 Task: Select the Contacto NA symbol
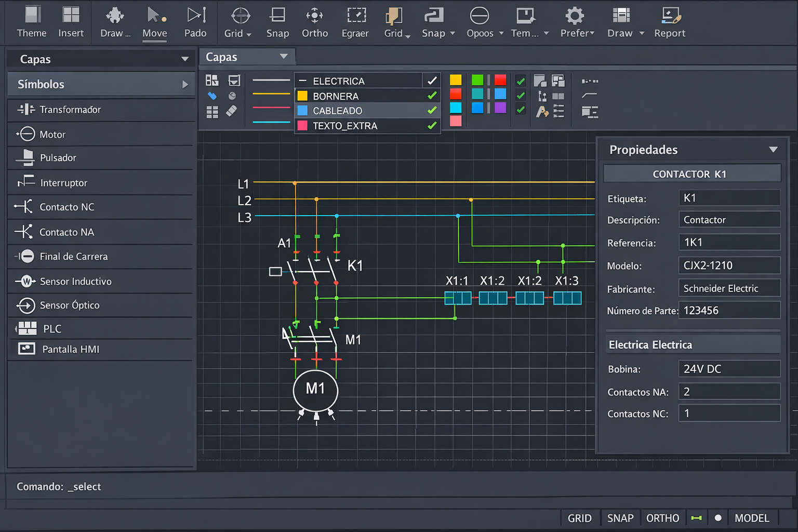(101, 232)
